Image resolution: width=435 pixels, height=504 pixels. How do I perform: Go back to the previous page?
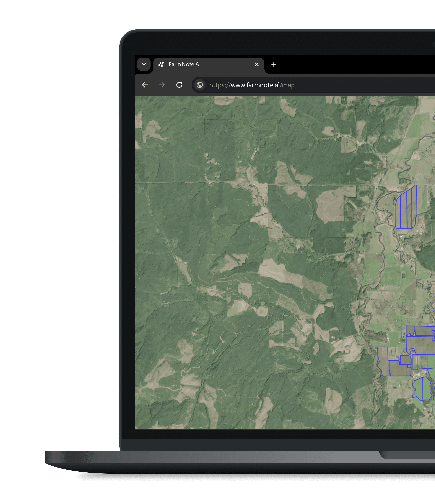tap(145, 85)
